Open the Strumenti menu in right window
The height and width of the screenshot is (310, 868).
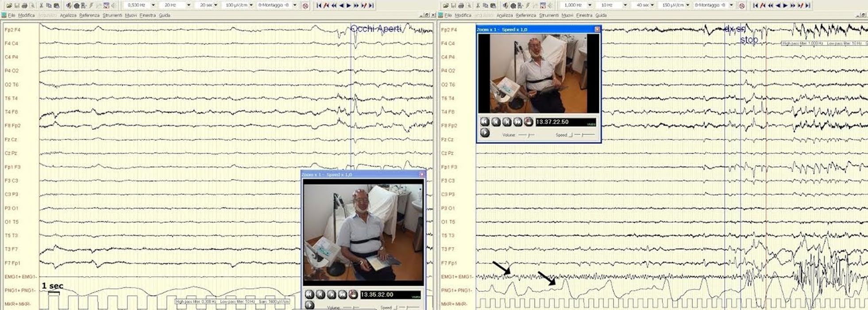point(548,15)
